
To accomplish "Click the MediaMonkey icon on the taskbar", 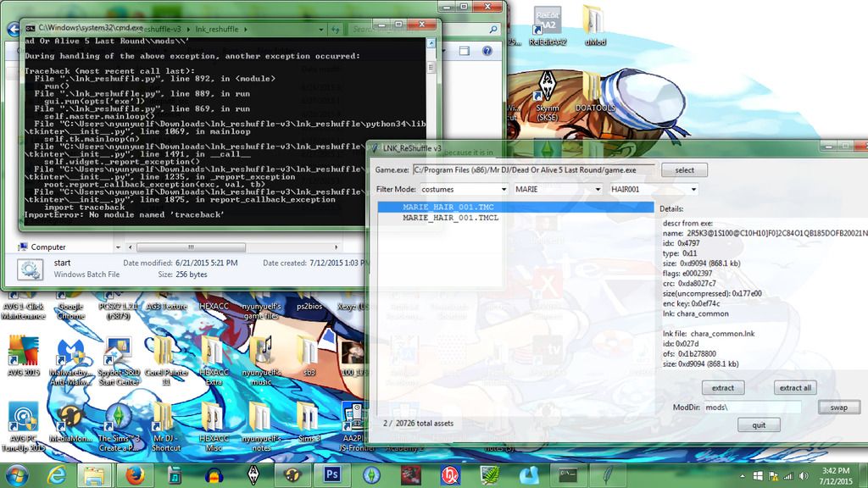I will click(x=292, y=475).
